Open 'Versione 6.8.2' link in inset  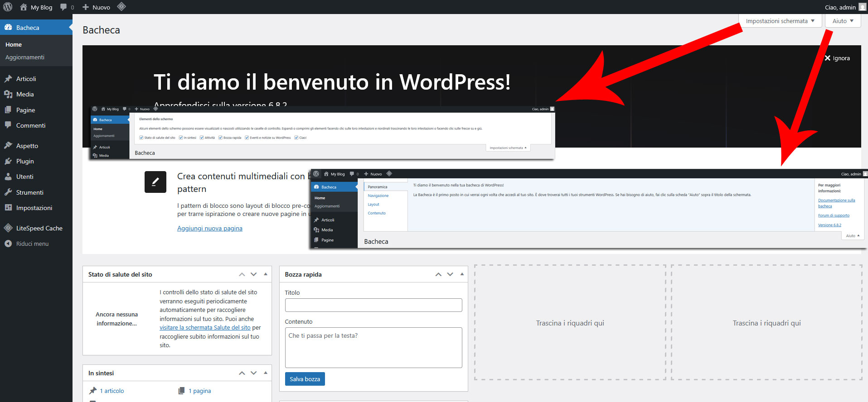pyautogui.click(x=829, y=225)
